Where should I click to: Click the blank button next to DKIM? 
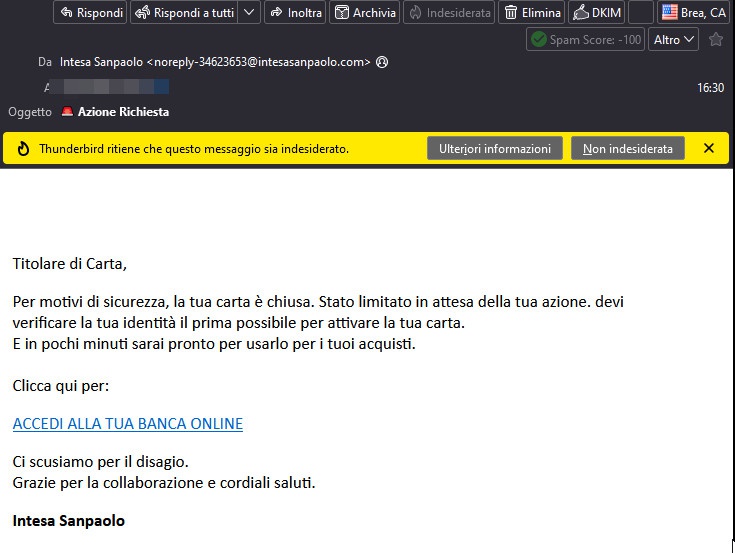[641, 13]
